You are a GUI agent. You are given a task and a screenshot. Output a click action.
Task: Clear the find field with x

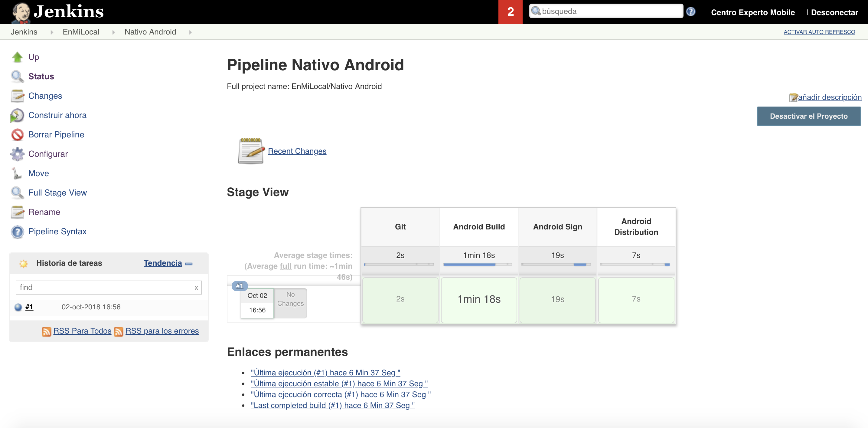[x=196, y=288]
